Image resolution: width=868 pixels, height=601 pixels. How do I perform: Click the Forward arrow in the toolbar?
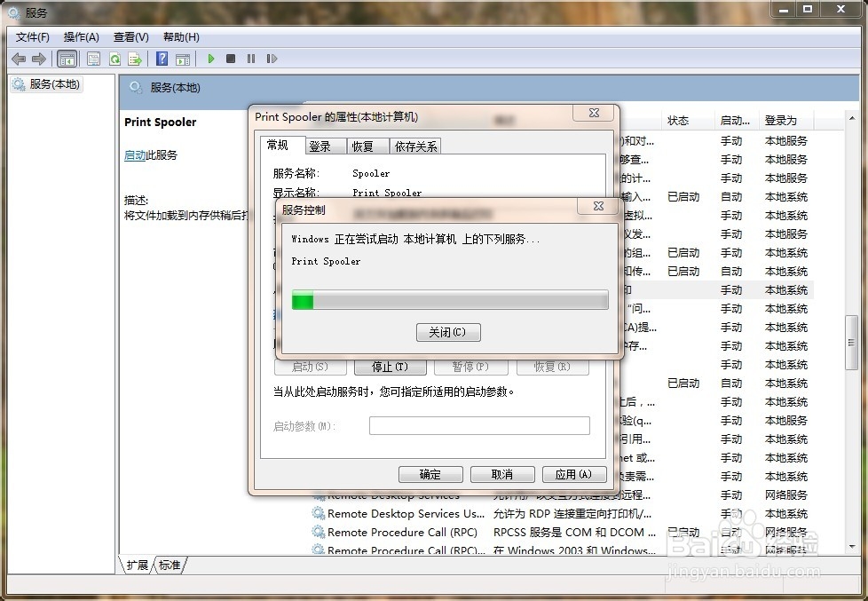(39, 59)
